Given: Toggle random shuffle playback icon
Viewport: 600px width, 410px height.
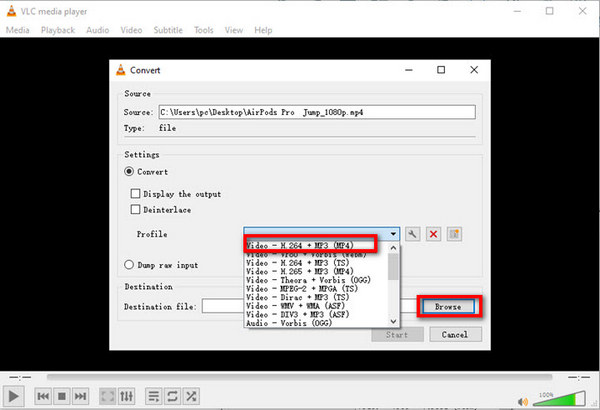Looking at the screenshot, I should [191, 396].
